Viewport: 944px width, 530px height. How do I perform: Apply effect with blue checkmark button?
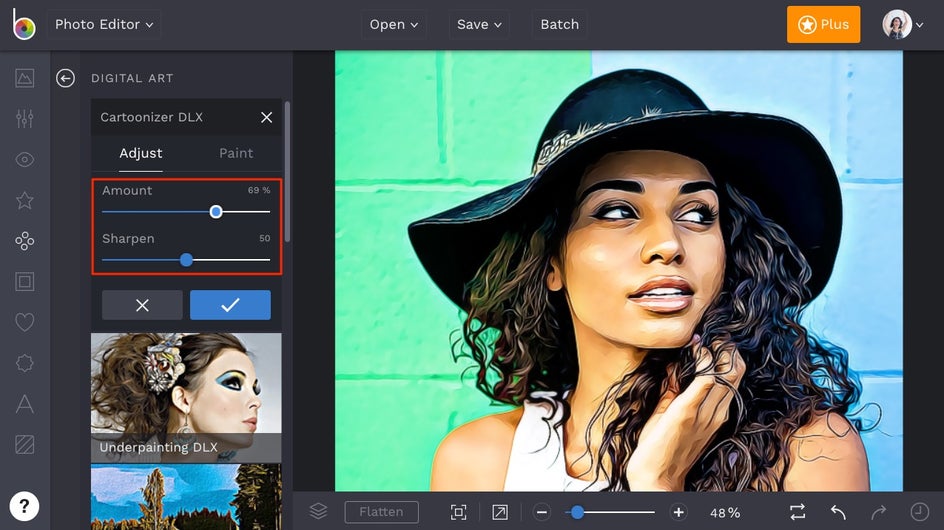[x=230, y=305]
